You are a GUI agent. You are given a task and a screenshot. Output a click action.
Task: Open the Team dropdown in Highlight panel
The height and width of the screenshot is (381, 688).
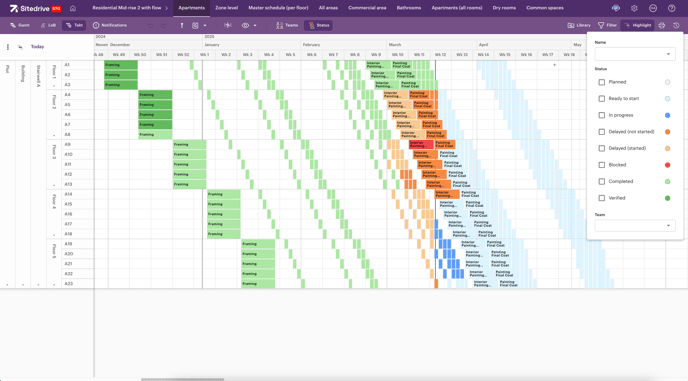pos(634,226)
